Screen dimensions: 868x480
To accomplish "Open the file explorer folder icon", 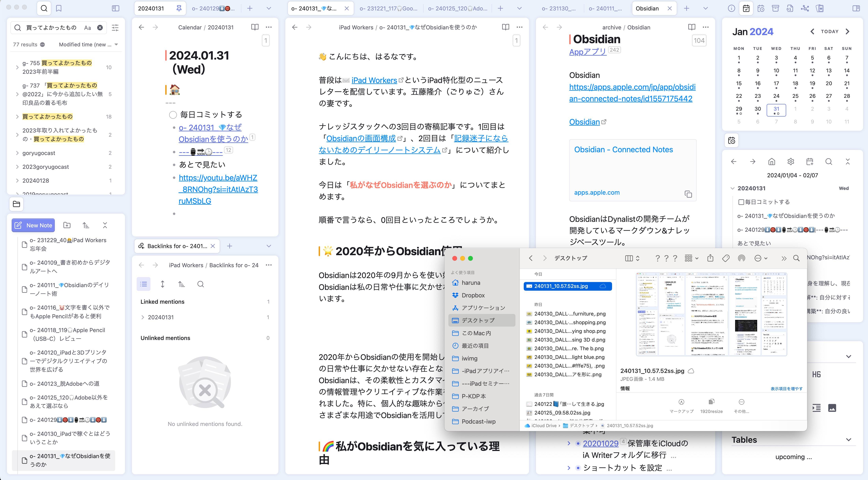I will [16, 204].
